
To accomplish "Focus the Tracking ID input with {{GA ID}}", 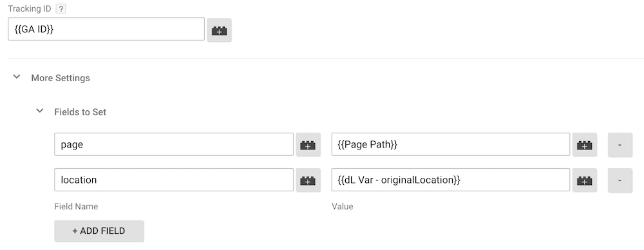I will (x=106, y=29).
